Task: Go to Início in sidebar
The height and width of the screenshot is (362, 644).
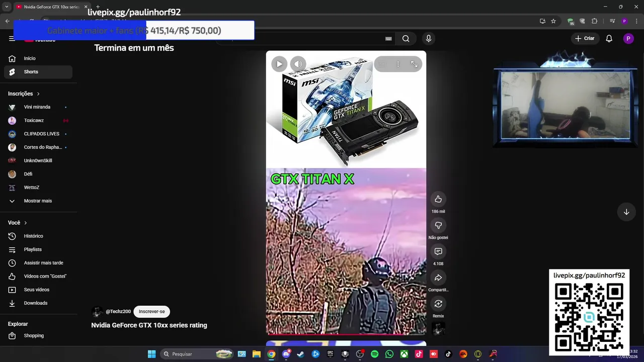Action: point(38,58)
